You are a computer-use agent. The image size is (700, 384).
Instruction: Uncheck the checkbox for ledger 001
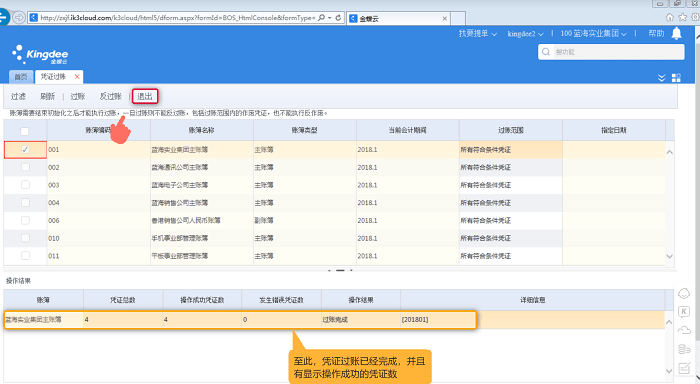coord(25,150)
